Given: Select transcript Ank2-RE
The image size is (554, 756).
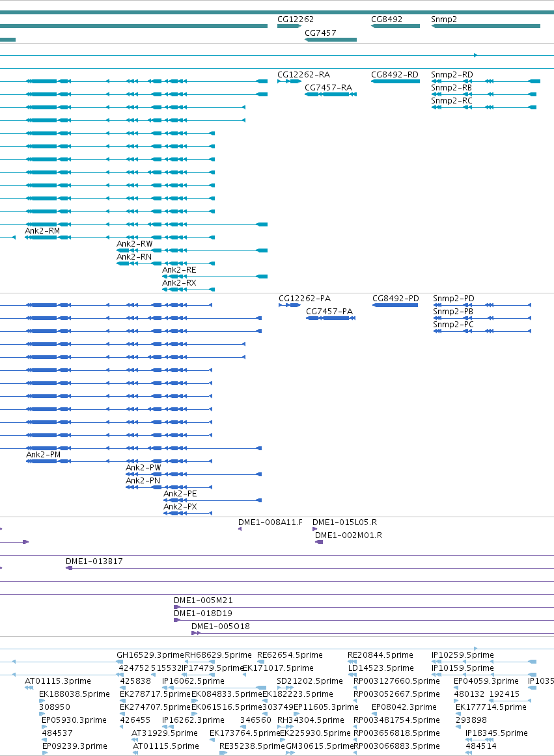Looking at the screenshot, I should tap(179, 270).
